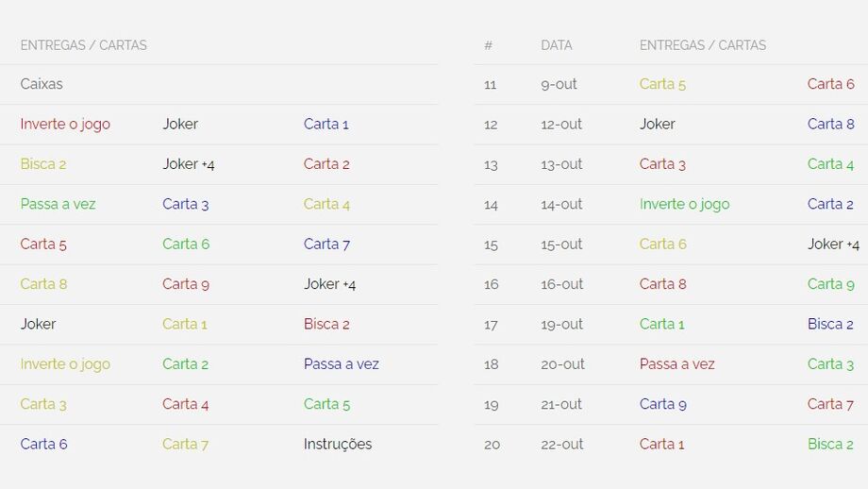Click Joker +4 in the 15-out row
Screen dimensions: 868x489
click(833, 244)
